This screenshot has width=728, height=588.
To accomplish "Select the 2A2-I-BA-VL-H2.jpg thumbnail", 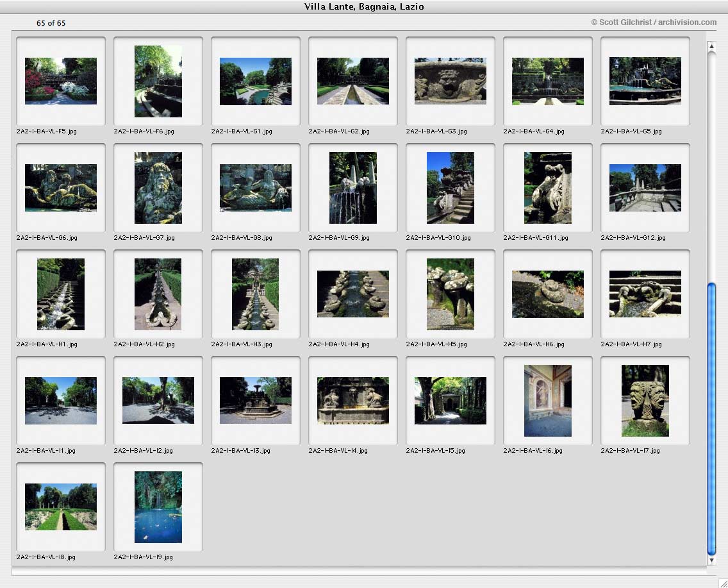I will coord(158,294).
